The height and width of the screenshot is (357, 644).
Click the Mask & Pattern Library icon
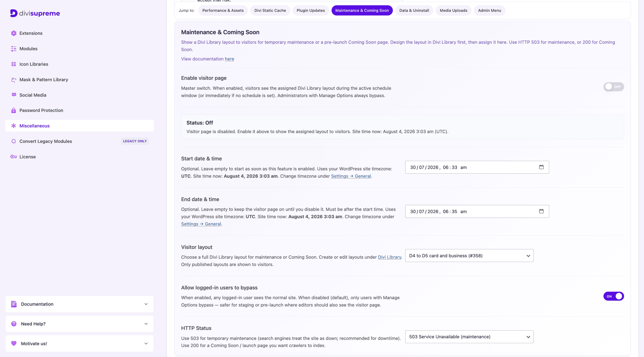coord(14,80)
